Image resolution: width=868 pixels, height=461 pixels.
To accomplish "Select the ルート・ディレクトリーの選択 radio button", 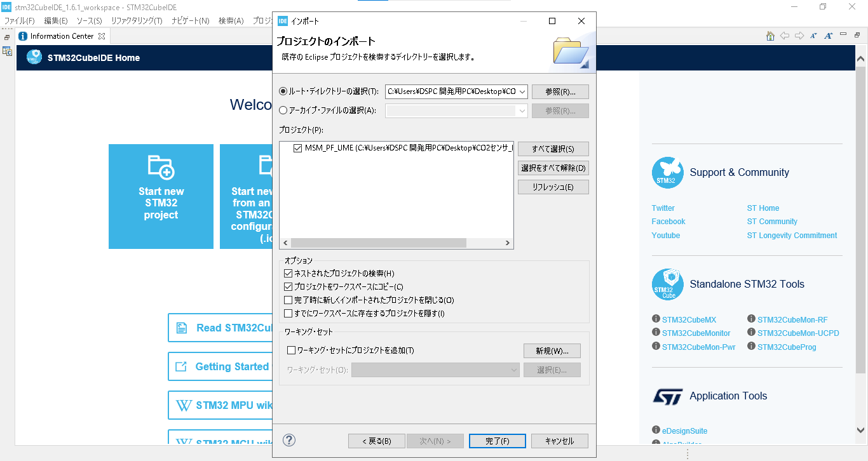I will point(283,91).
